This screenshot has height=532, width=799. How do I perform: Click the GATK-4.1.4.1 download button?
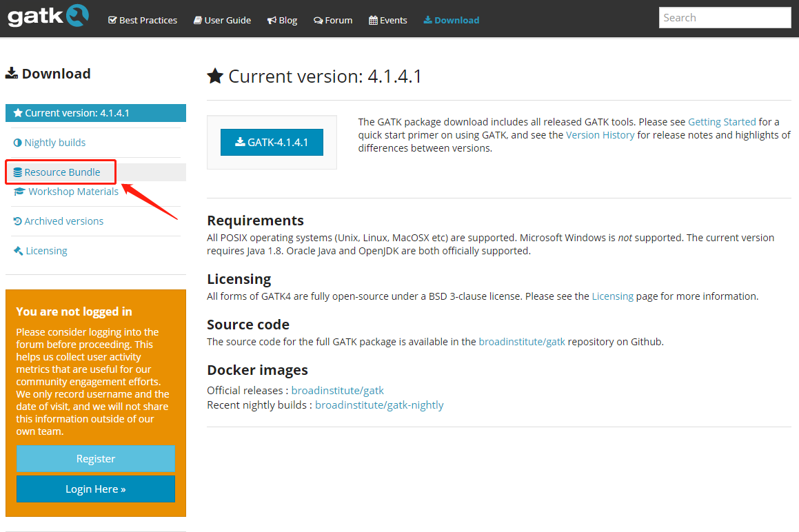(x=272, y=142)
